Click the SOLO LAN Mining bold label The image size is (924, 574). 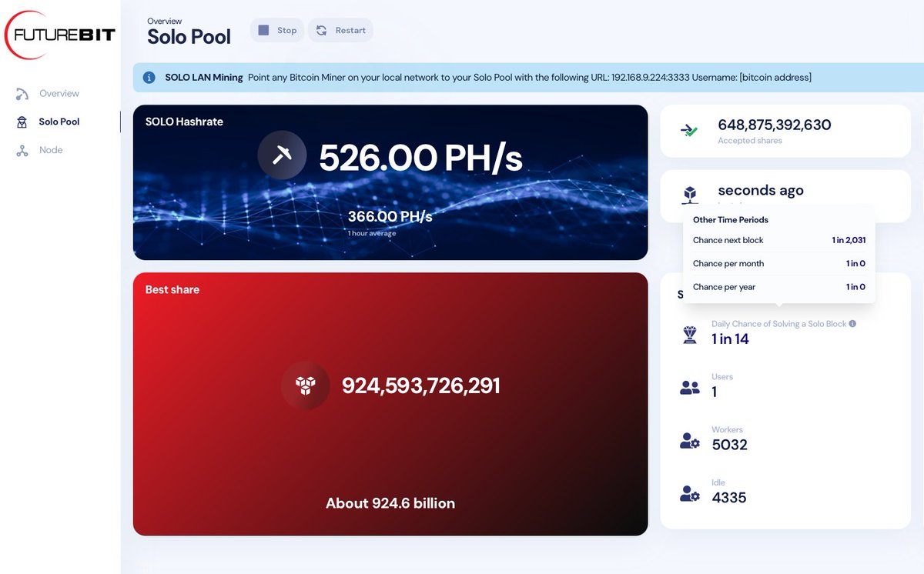point(204,78)
